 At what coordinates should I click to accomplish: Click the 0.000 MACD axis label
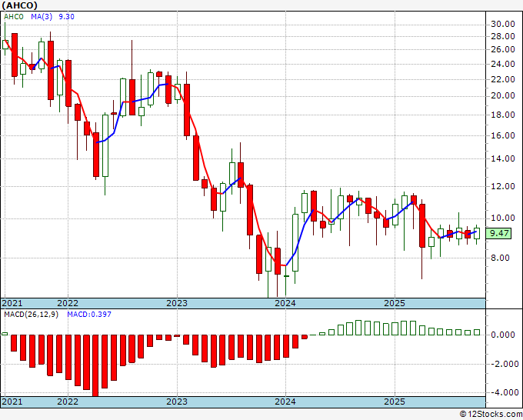click(x=503, y=335)
